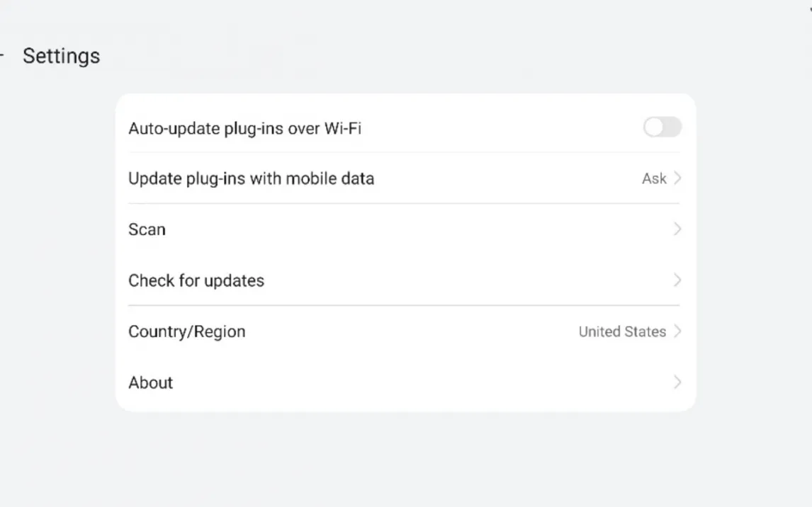Open the About page

(151, 382)
